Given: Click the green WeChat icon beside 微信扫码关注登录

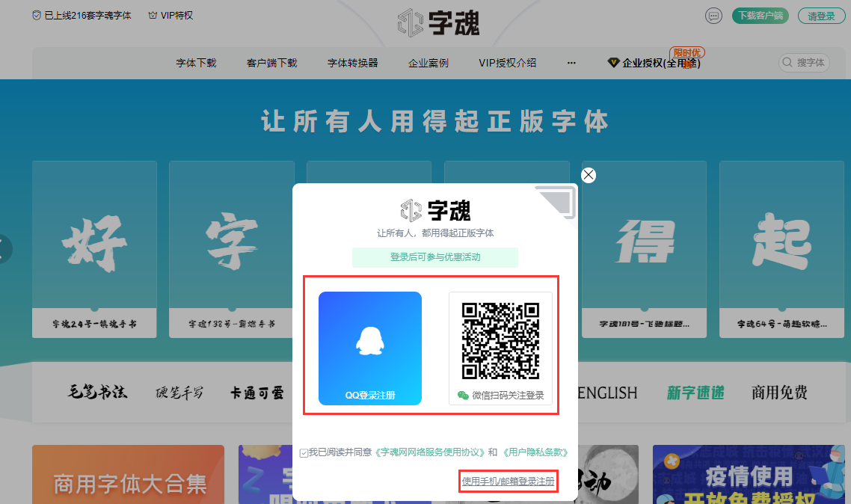Looking at the screenshot, I should click(463, 396).
